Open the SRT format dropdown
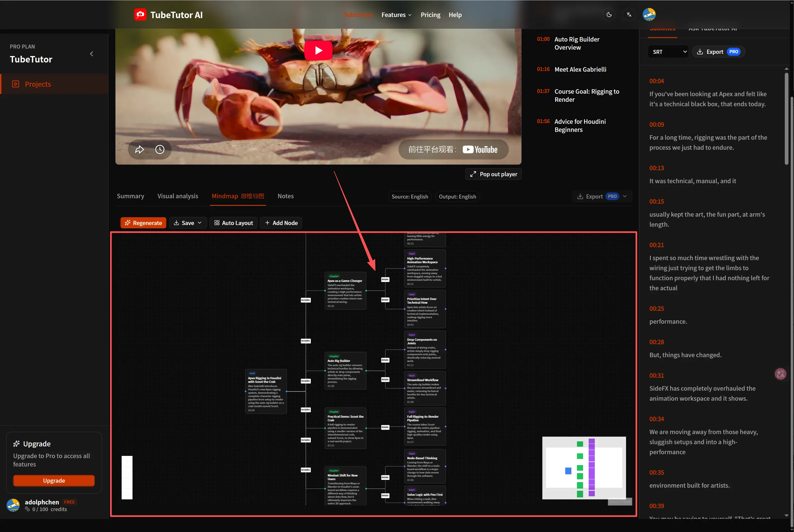The height and width of the screenshot is (532, 794). coord(668,52)
